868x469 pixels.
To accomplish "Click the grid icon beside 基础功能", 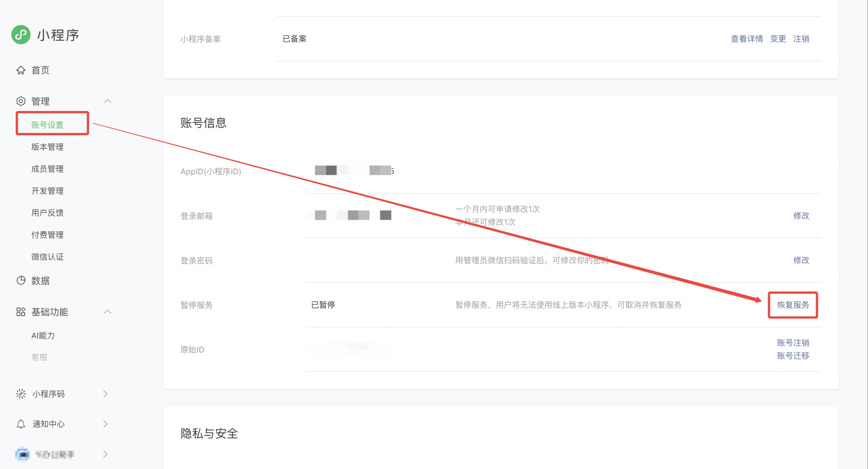I will tap(21, 311).
